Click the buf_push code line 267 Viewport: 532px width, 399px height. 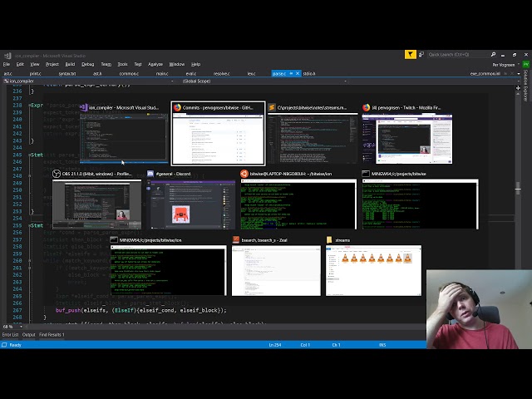click(x=140, y=310)
